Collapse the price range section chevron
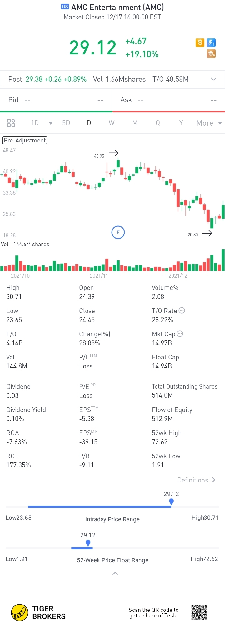 (x=115, y=574)
